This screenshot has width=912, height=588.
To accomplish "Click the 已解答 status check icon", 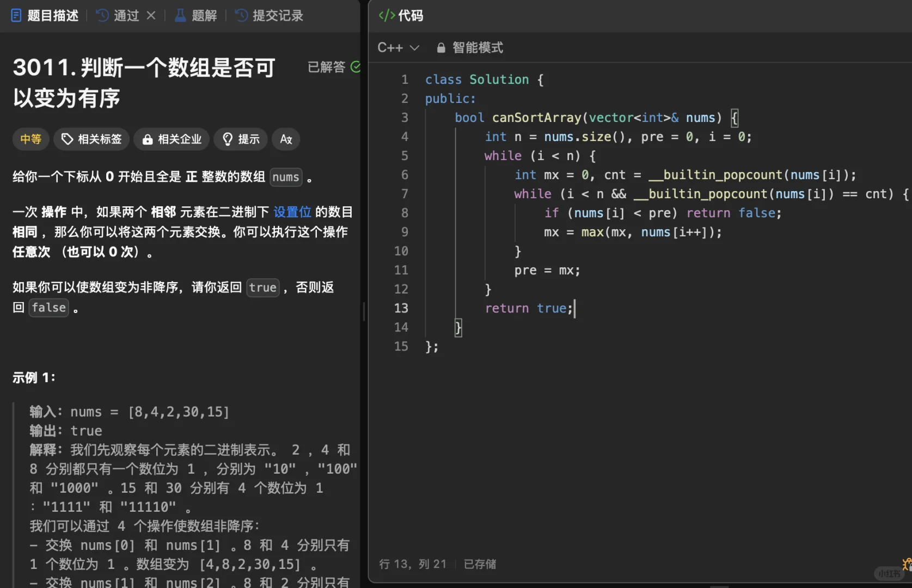I will [x=356, y=67].
